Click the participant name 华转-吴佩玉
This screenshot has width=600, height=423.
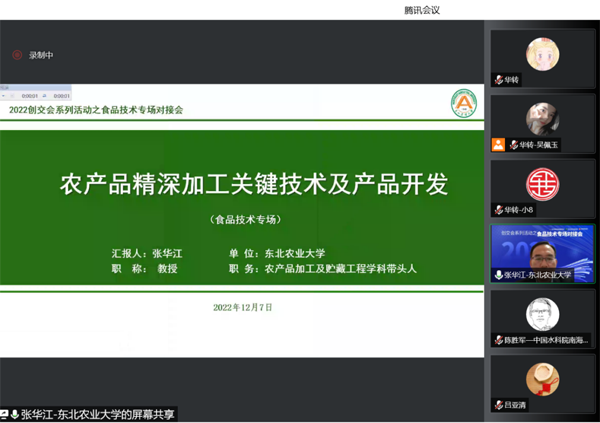538,145
